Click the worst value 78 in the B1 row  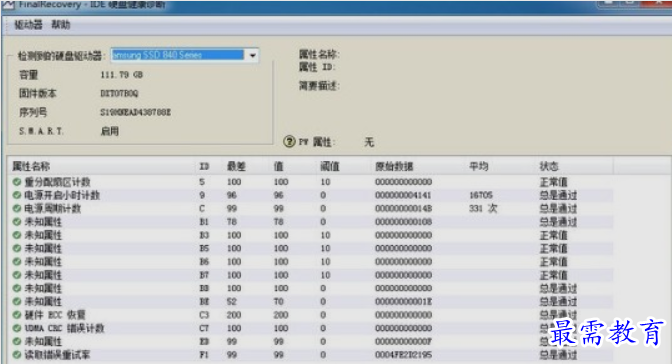[231, 222]
